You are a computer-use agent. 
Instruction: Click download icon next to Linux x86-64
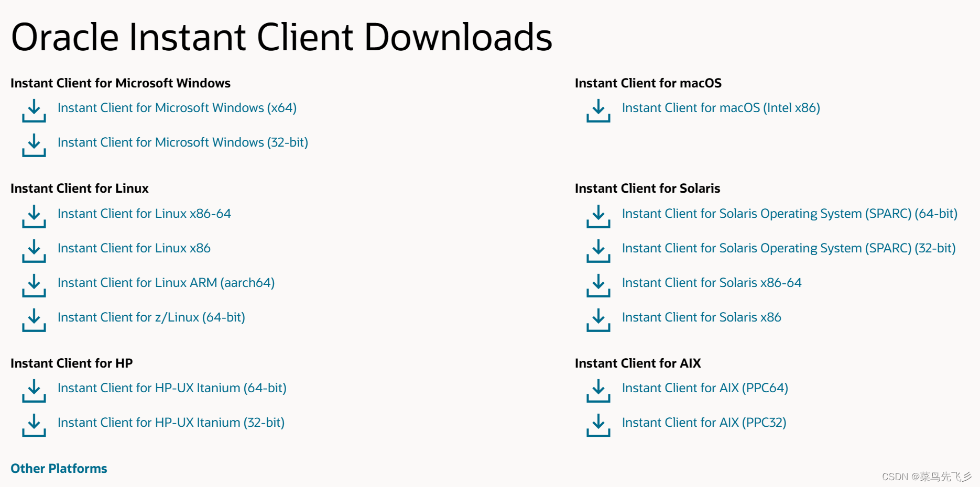click(x=34, y=216)
